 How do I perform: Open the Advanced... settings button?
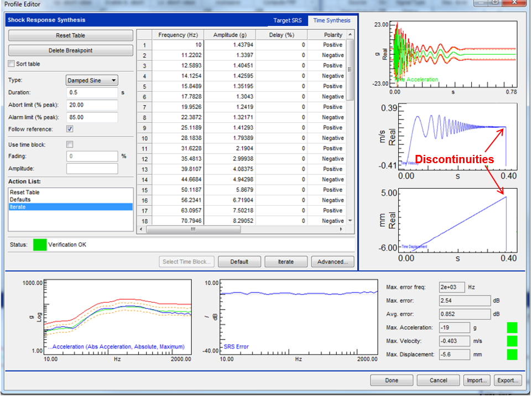coord(332,262)
